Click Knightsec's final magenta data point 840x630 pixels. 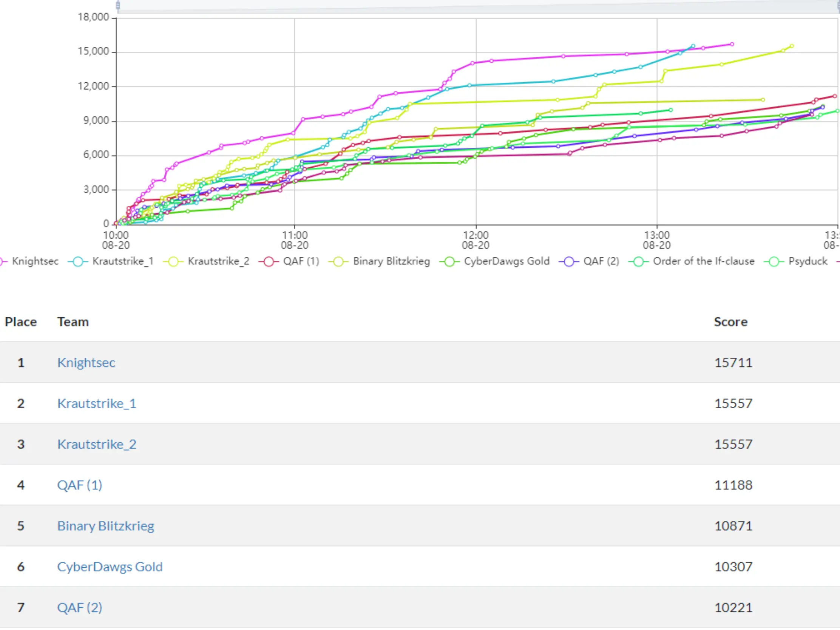tap(732, 45)
